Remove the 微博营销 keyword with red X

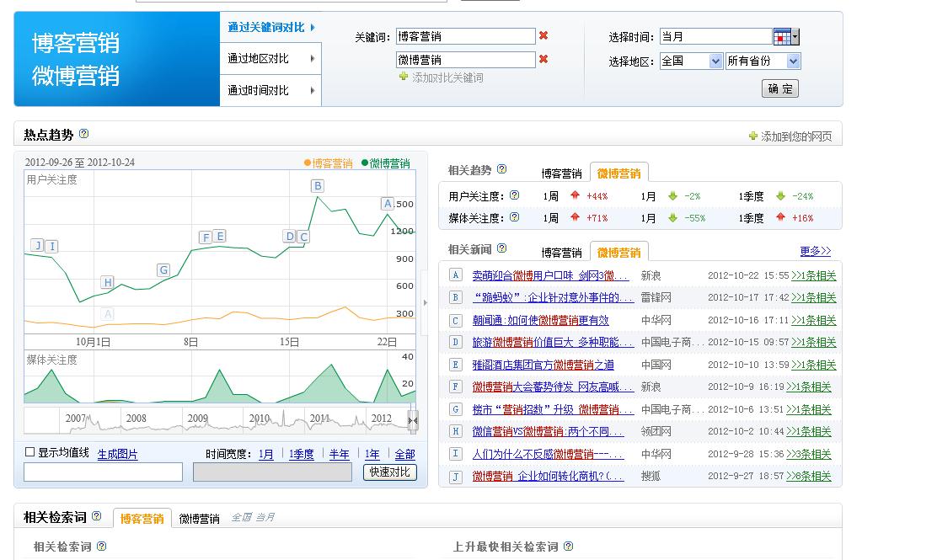[x=543, y=59]
